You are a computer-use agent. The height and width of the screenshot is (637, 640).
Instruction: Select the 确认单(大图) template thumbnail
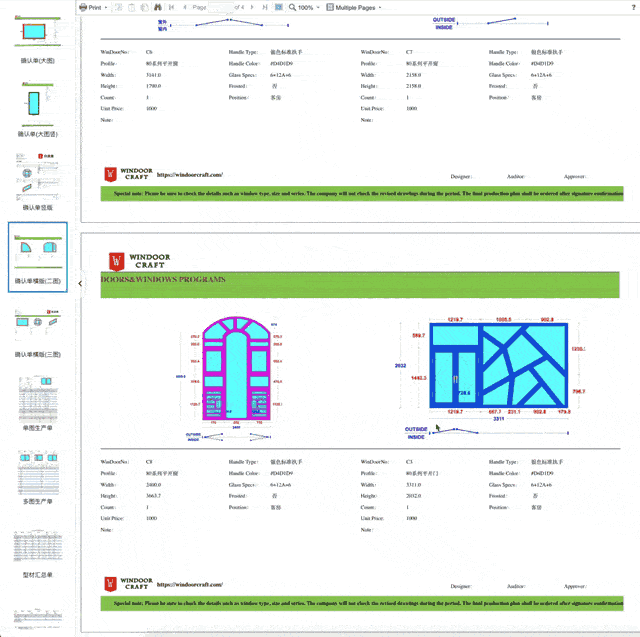click(38, 40)
